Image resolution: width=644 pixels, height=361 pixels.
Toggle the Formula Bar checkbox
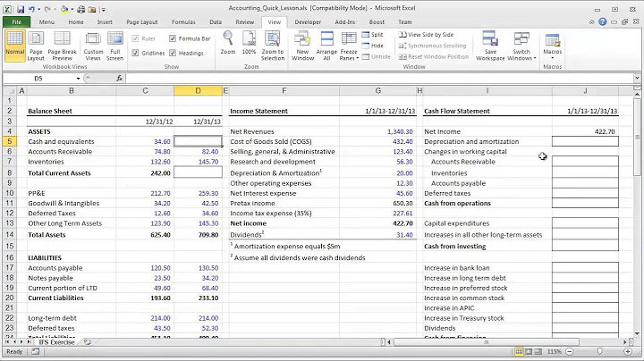pos(173,38)
